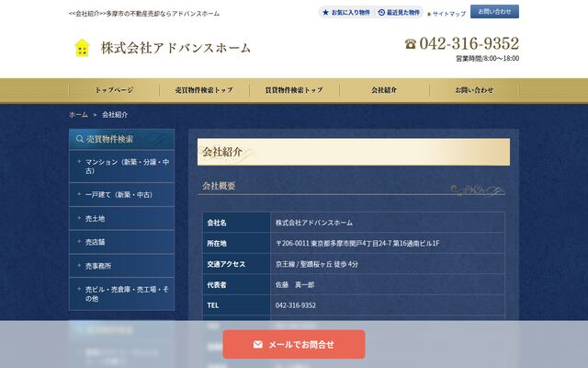The height and width of the screenshot is (368, 588).
Task: Go to トップページ in navigation bar
Action: coord(114,90)
